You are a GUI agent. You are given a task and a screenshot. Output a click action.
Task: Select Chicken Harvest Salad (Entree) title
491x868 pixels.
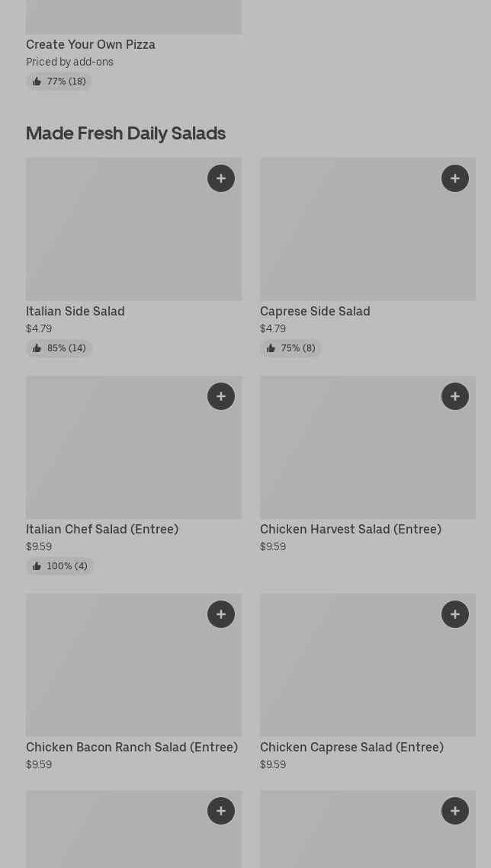point(351,529)
